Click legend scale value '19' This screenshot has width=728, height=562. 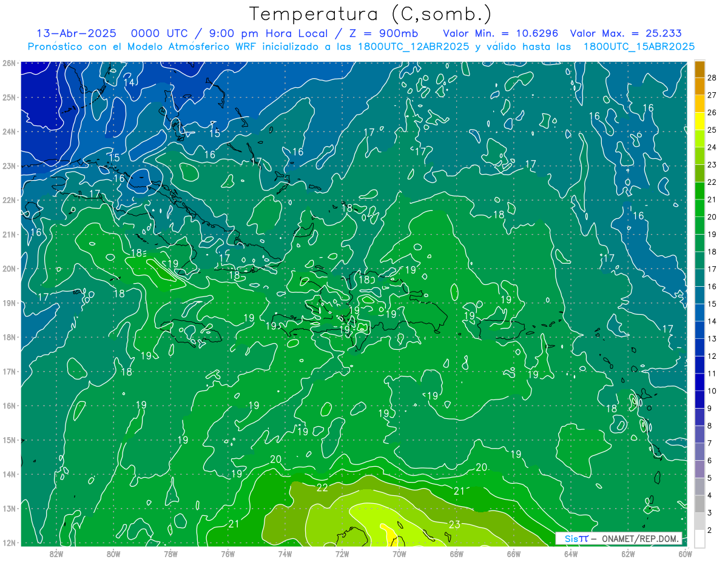click(x=712, y=234)
